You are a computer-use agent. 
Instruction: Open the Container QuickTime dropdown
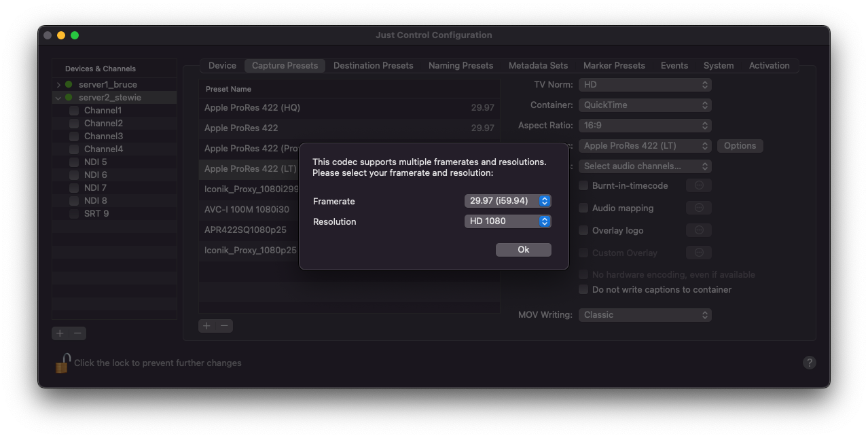pos(645,105)
